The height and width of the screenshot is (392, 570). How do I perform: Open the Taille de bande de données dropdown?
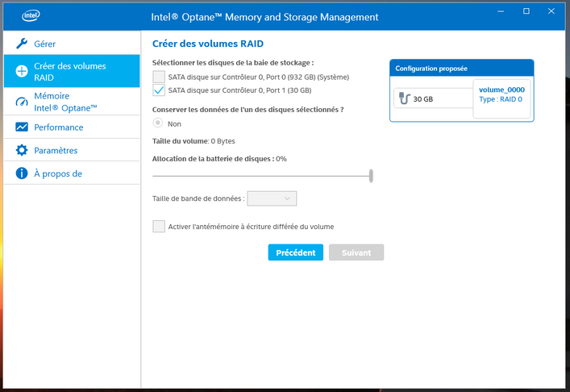pos(273,198)
